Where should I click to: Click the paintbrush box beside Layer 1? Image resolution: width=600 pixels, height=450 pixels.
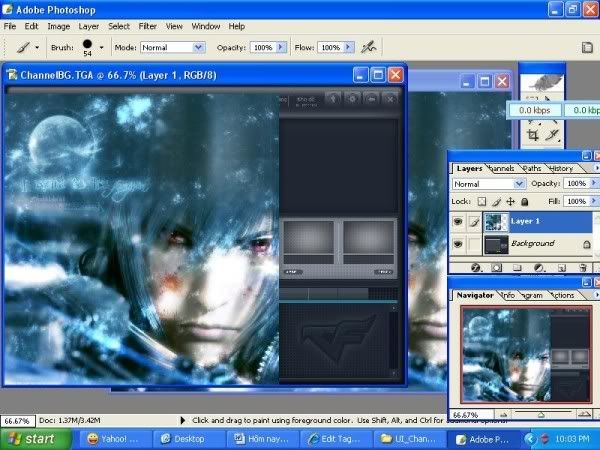pyautogui.click(x=474, y=222)
